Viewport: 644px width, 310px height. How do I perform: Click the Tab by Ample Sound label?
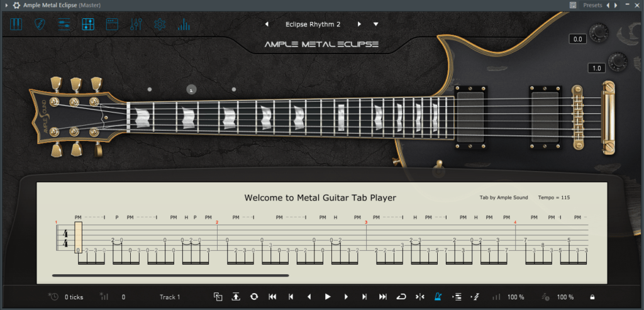point(504,197)
